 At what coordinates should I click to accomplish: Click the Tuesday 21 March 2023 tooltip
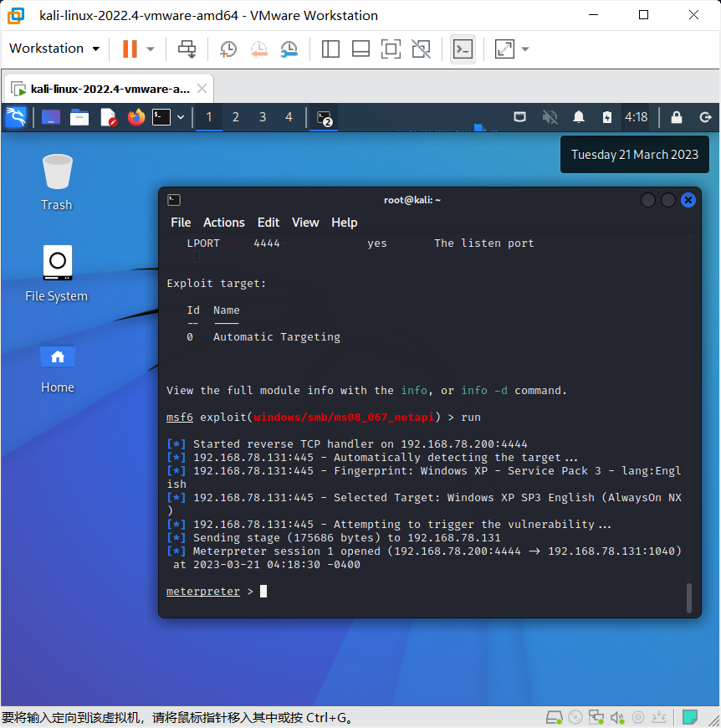pos(634,155)
